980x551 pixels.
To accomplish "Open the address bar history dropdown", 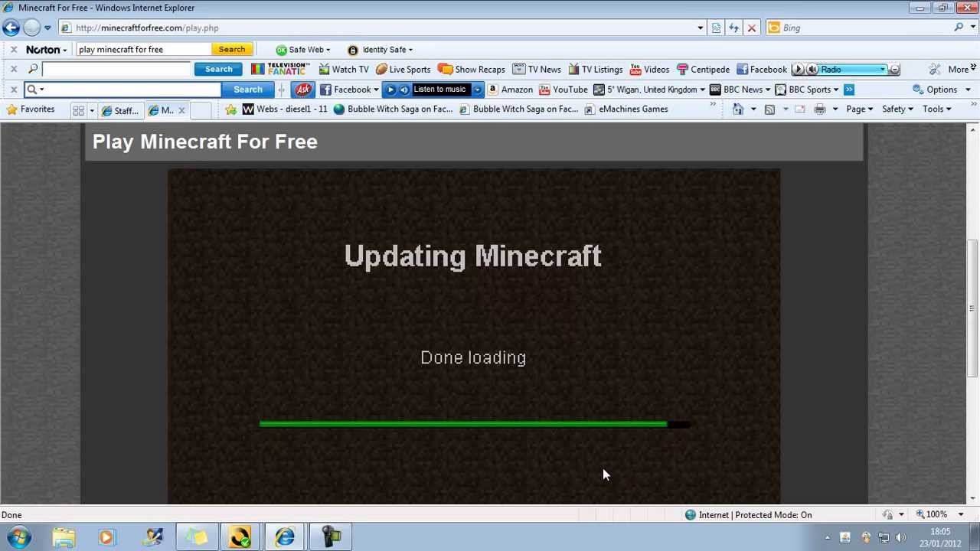I will 700,28.
